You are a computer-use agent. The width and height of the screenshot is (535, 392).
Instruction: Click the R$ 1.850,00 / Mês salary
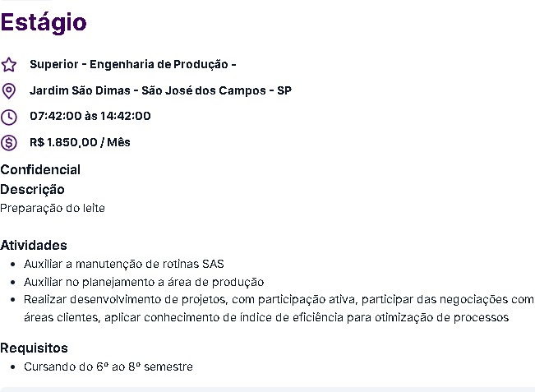[x=80, y=142]
